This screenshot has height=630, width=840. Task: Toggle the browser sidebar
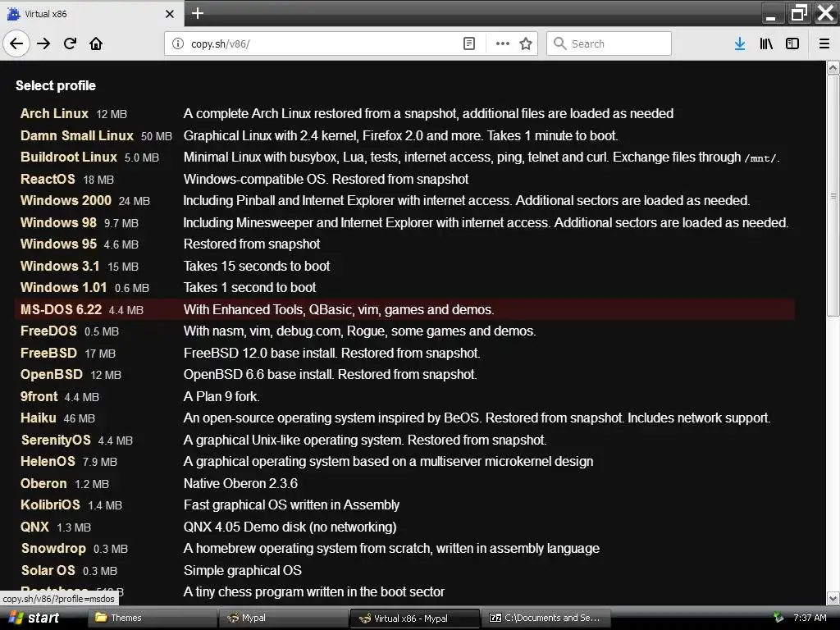coord(792,43)
